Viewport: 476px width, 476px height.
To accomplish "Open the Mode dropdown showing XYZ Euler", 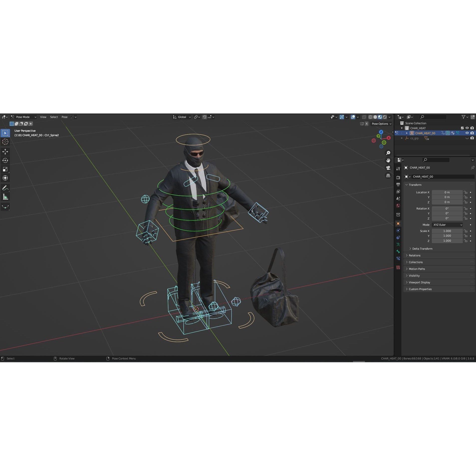I will click(447, 225).
